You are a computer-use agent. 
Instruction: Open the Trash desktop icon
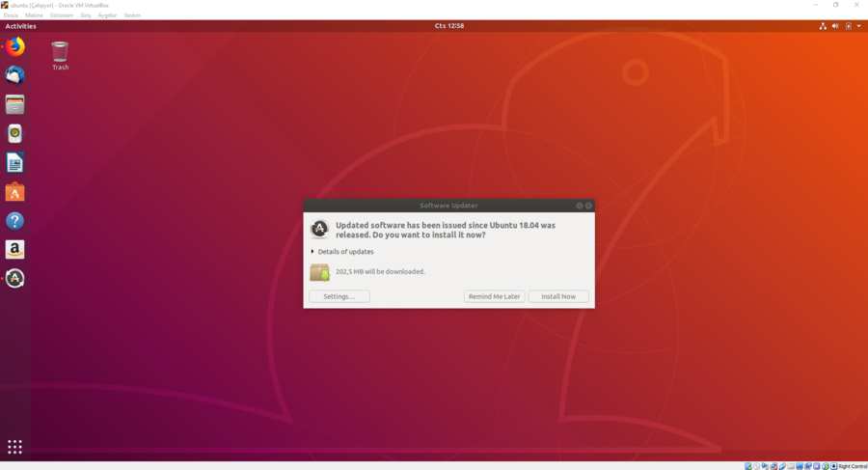click(60, 53)
